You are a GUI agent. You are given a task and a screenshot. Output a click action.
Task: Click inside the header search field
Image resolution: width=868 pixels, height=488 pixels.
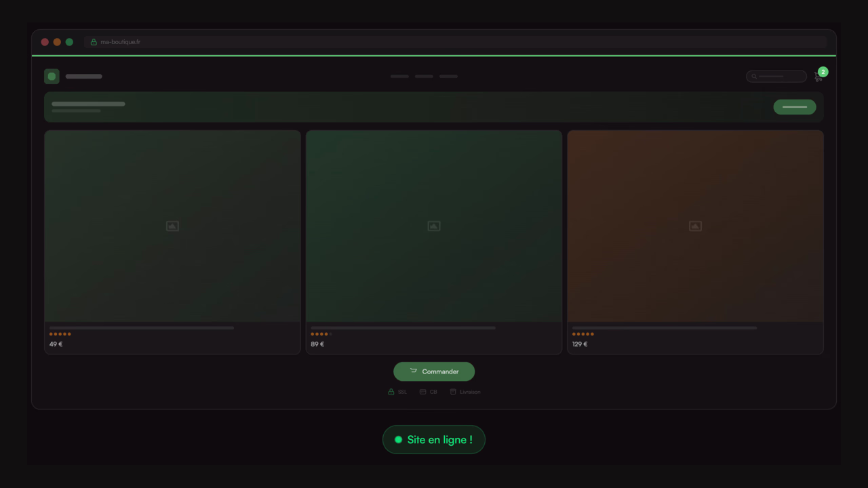[780, 77]
